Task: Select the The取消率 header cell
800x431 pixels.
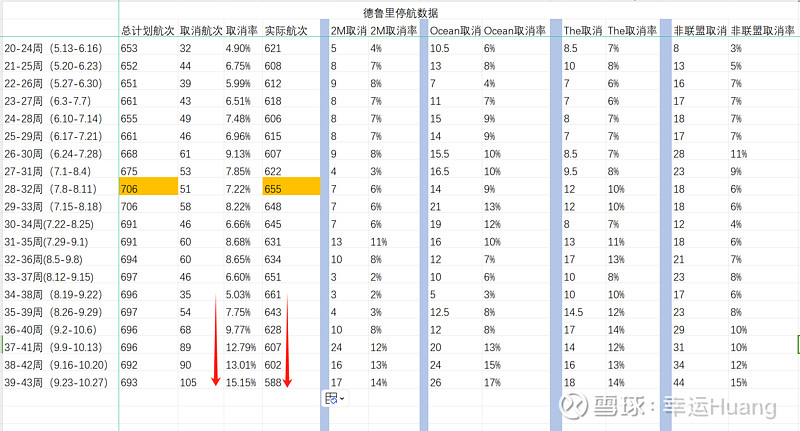Action: 632,31
